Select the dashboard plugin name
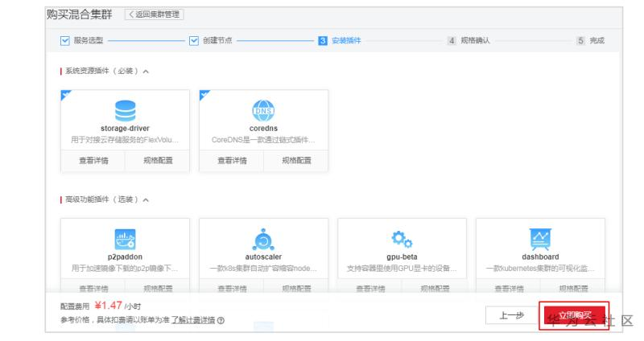Screen dimensions: 644x341 click(540, 257)
